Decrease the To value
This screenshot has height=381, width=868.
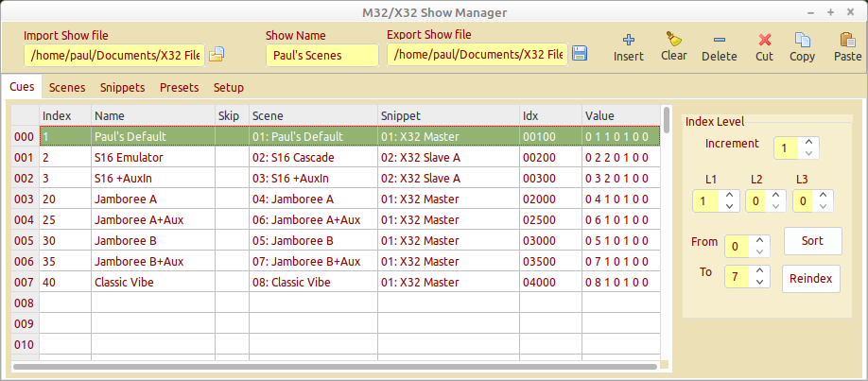759,282
